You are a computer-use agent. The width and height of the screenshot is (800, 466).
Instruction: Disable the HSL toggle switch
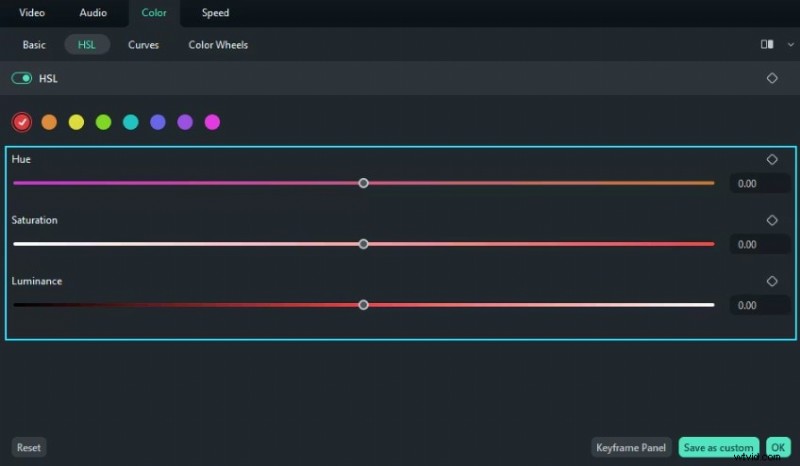[x=22, y=78]
